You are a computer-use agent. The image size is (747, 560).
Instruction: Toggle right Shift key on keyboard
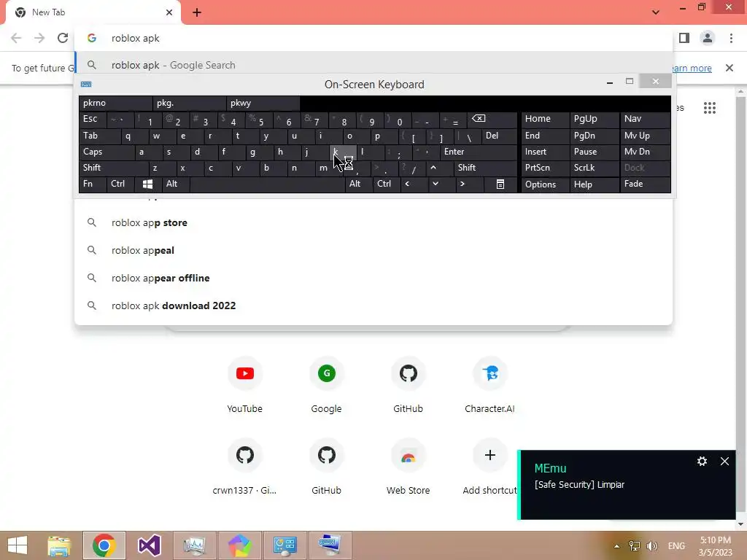click(x=485, y=168)
